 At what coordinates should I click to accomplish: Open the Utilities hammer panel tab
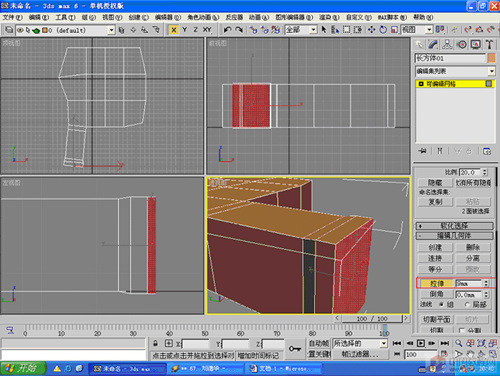[489, 44]
